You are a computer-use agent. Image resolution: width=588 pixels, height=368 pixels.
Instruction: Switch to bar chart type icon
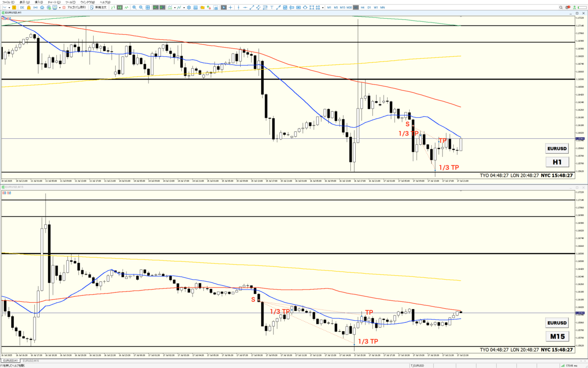[x=113, y=7]
